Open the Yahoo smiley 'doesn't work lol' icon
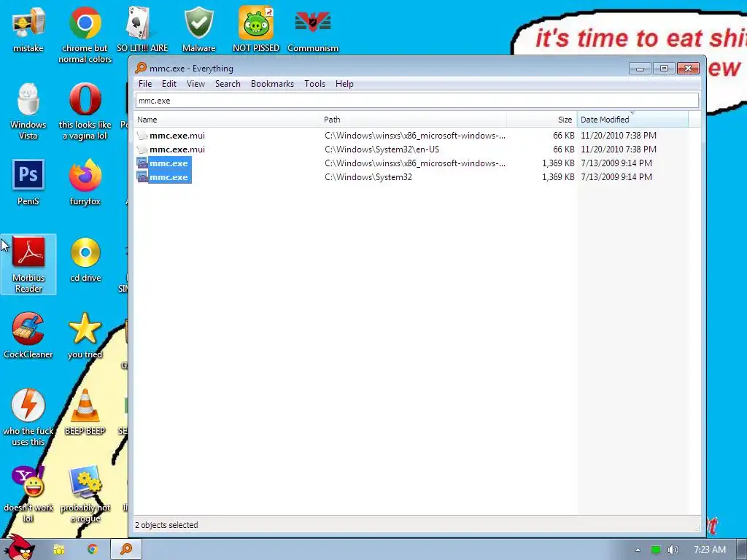Image resolution: width=747 pixels, height=560 pixels. 28,494
